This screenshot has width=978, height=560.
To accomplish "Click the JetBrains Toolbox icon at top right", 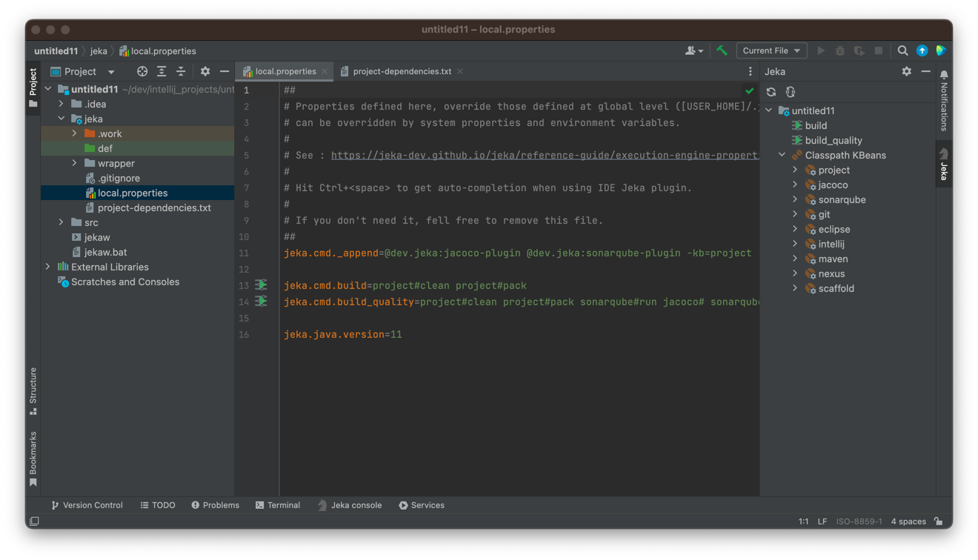I will click(x=941, y=51).
